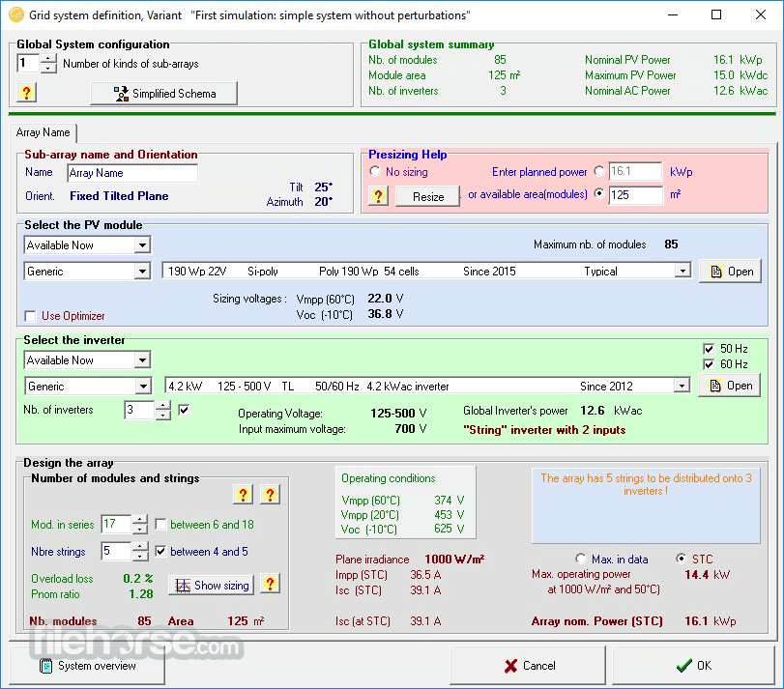Increase Mod. in series value
This screenshot has height=689, width=784.
(x=140, y=520)
